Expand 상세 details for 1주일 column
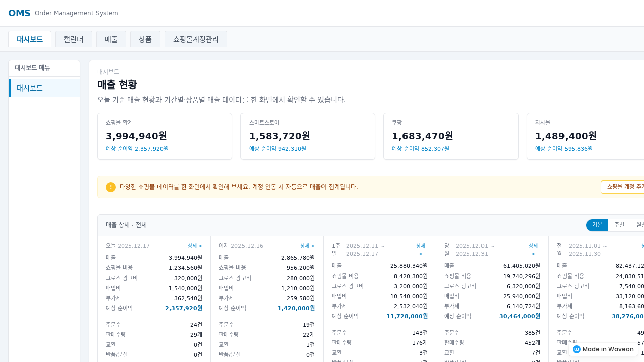 [x=420, y=250]
